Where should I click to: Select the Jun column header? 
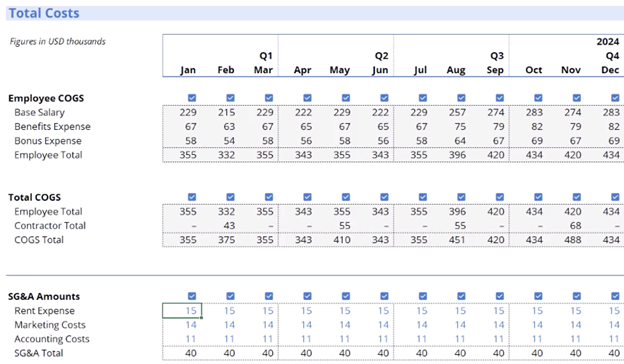click(x=380, y=70)
